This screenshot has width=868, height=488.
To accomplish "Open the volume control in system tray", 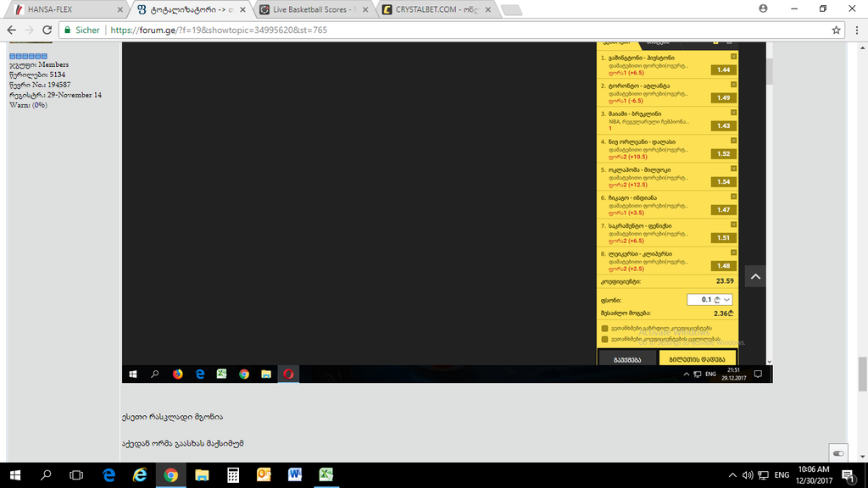I will coord(748,475).
